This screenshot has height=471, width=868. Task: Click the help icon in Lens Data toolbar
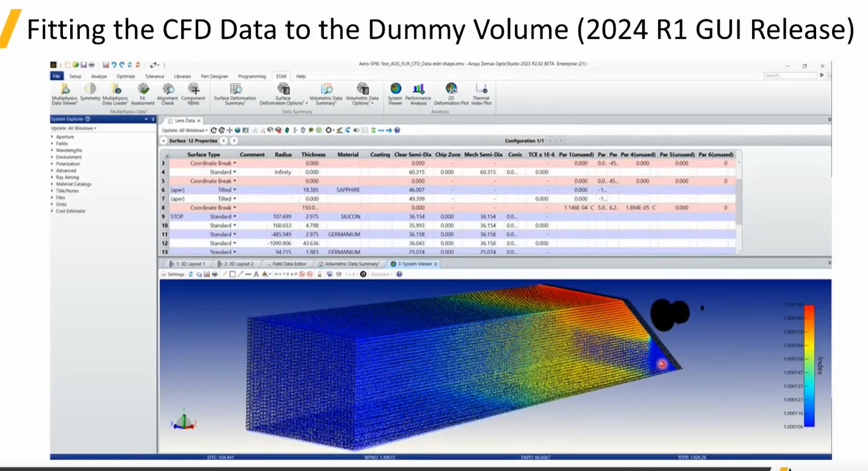click(397, 130)
